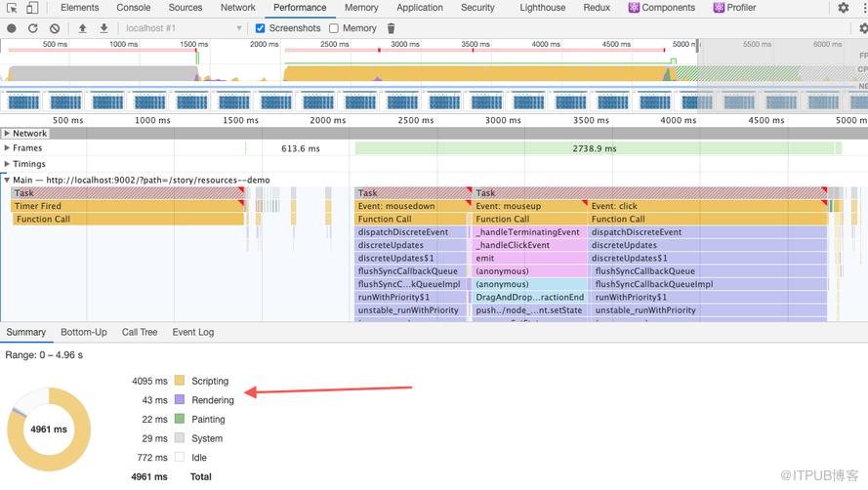
Task: Open the Sources tab
Action: [x=186, y=8]
